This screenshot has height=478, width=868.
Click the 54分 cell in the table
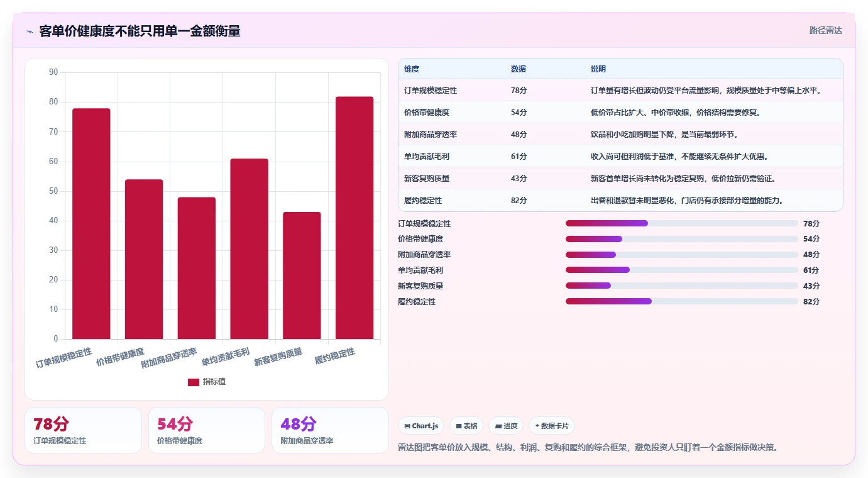[x=519, y=113]
